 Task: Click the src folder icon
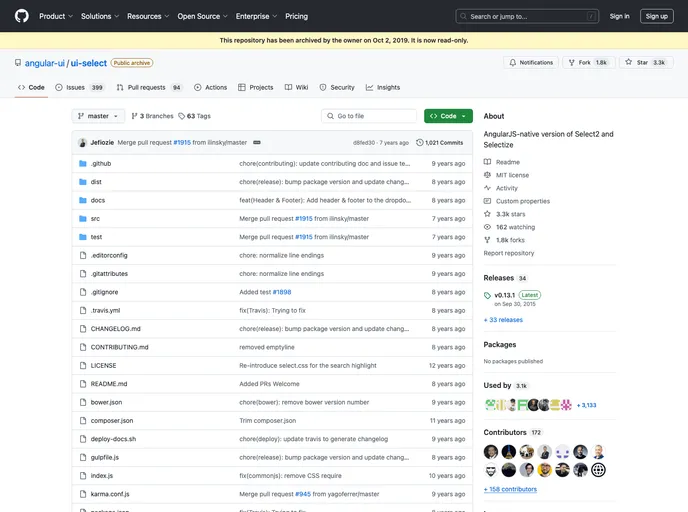click(x=82, y=218)
